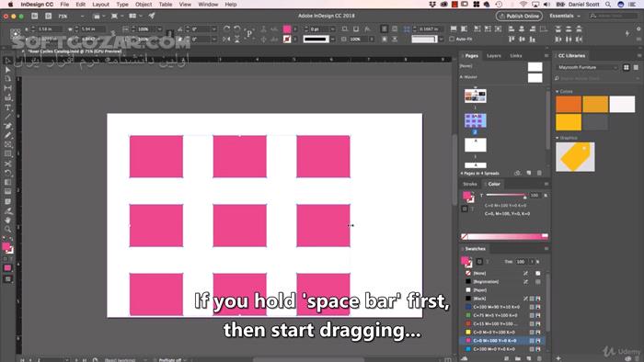Switch CC Libraries to grid view
644x362 pixels.
coord(627,67)
